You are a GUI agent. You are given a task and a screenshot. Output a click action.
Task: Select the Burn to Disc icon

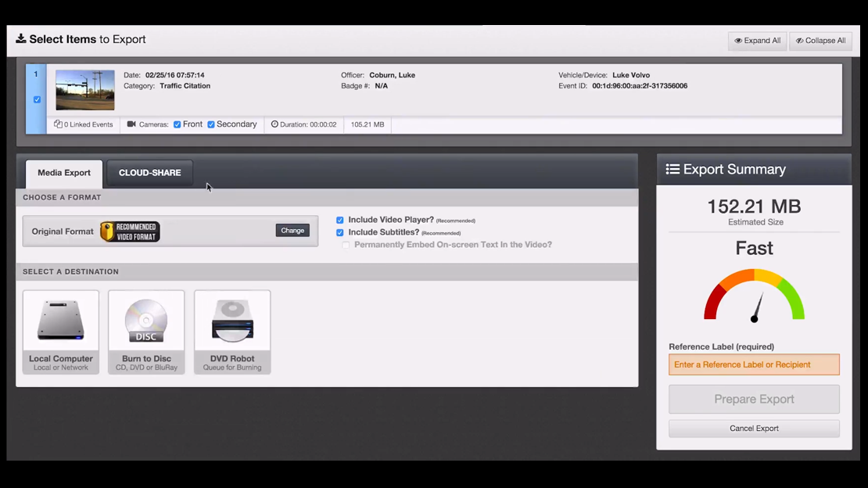click(146, 321)
